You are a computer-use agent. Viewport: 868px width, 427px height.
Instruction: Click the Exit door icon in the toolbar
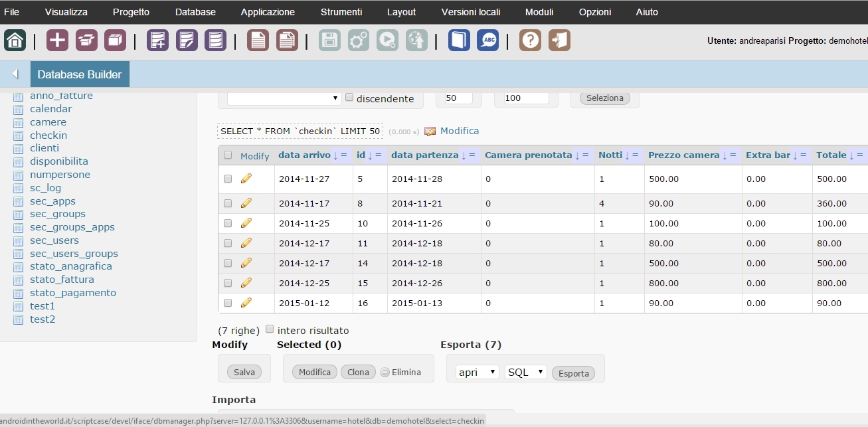pyautogui.click(x=559, y=41)
